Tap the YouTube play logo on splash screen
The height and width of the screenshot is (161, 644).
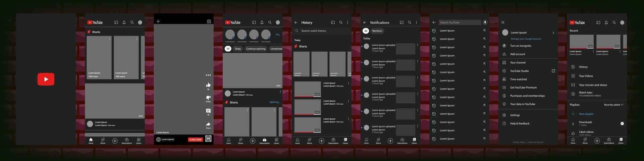[x=46, y=79]
